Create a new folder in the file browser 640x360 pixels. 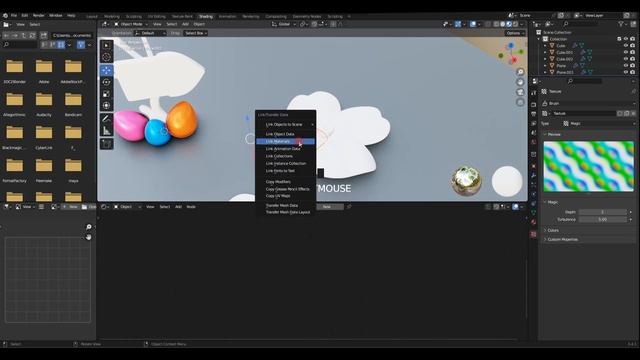pos(43,36)
